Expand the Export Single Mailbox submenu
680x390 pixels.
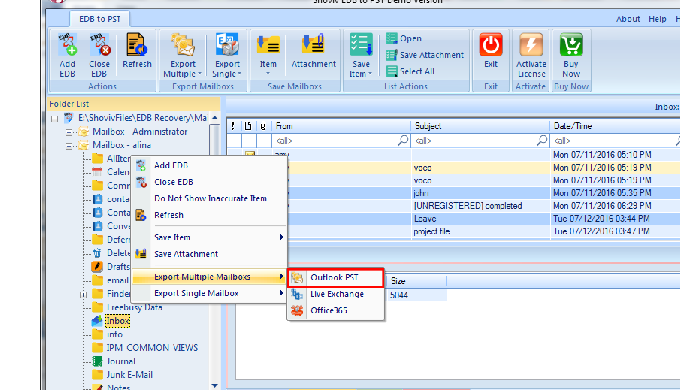(x=209, y=293)
